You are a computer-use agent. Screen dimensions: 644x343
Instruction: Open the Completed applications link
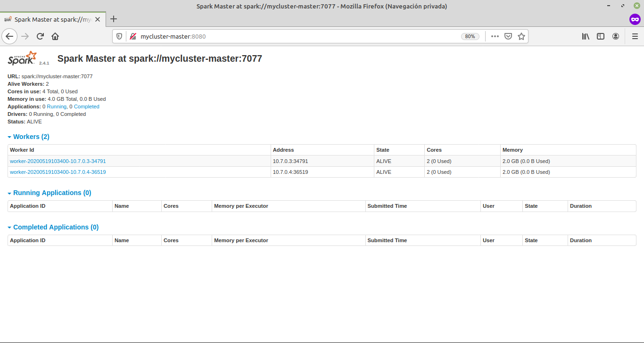tap(87, 106)
